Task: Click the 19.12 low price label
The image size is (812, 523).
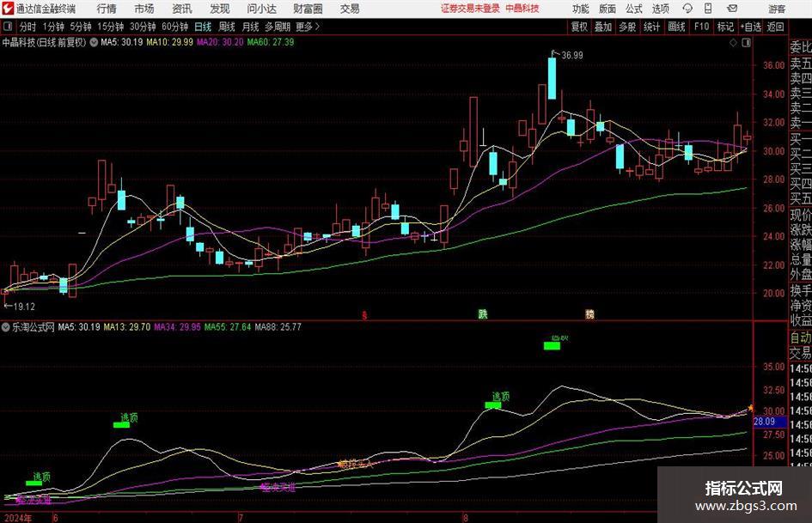Action: [x=24, y=307]
